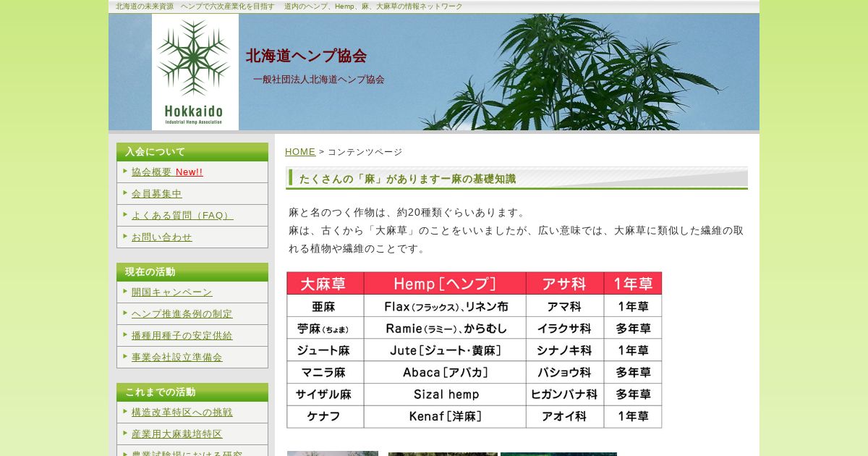The height and width of the screenshot is (456, 868).
Task: Click the Hemp［ヘンプ］ header cell
Action: point(445,284)
